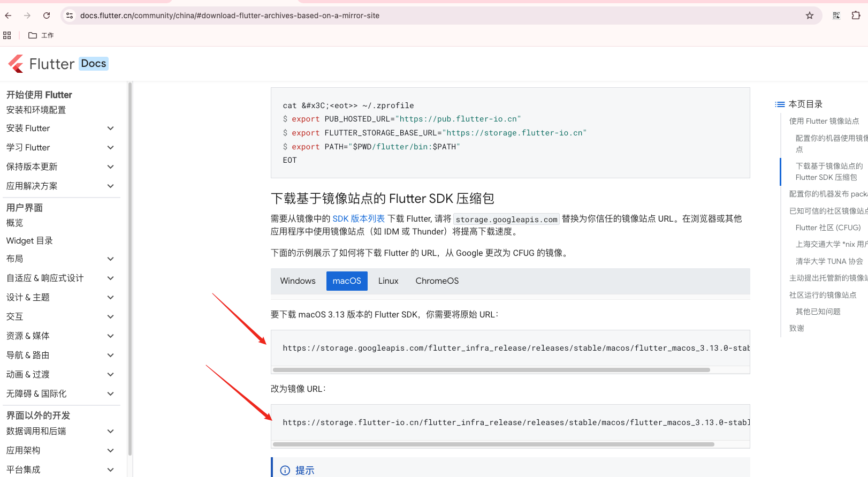Click the 提示 info icon
This screenshot has width=868, height=477.
[285, 471]
